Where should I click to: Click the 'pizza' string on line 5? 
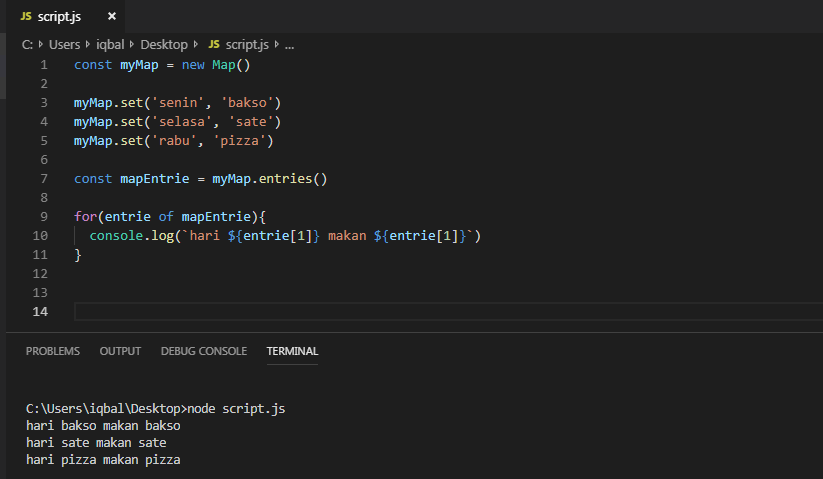click(239, 141)
